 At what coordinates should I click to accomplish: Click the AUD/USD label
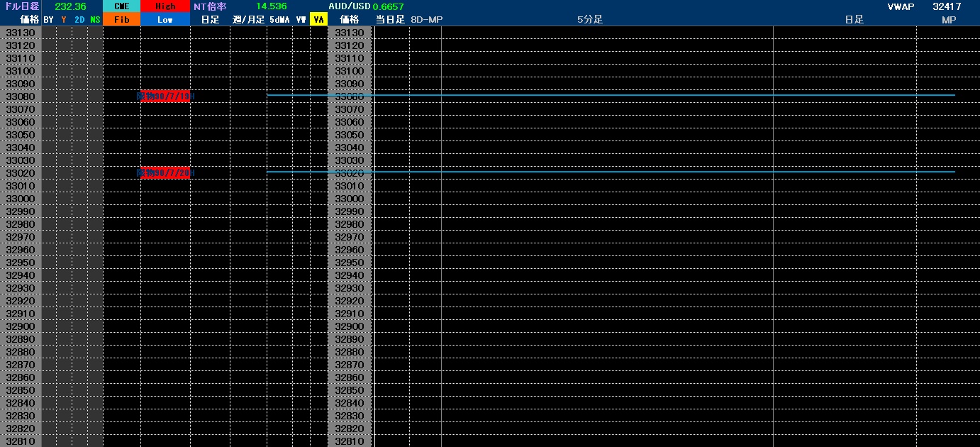coord(350,6)
